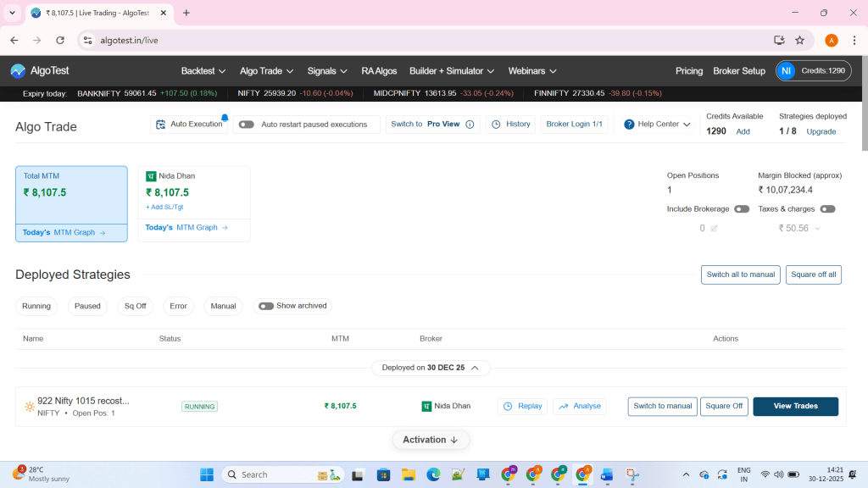868x488 pixels.
Task: Click the Replay icon for the strategy
Action: [509, 407]
